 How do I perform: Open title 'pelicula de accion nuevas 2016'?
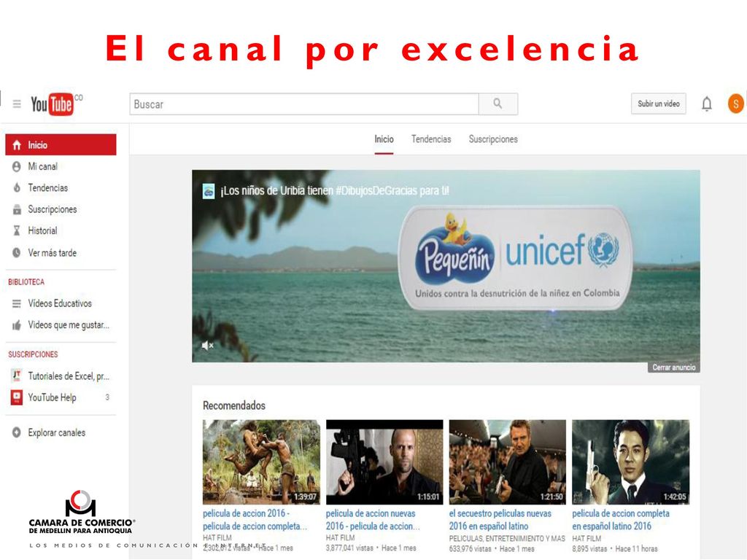point(373,519)
